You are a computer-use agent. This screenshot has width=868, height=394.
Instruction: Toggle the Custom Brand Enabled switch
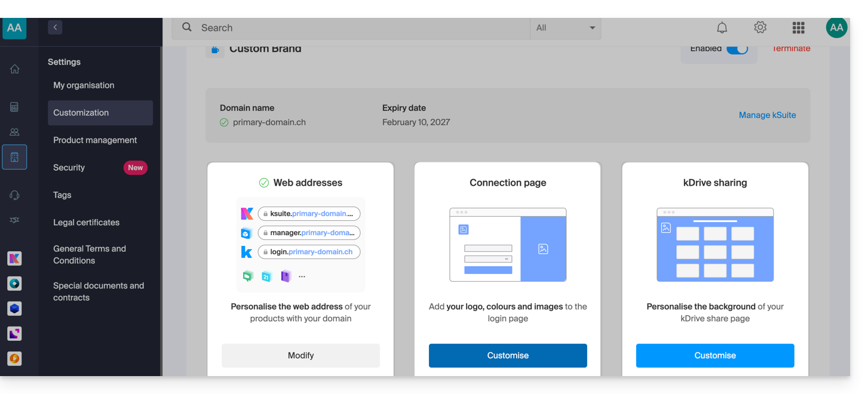pyautogui.click(x=737, y=49)
